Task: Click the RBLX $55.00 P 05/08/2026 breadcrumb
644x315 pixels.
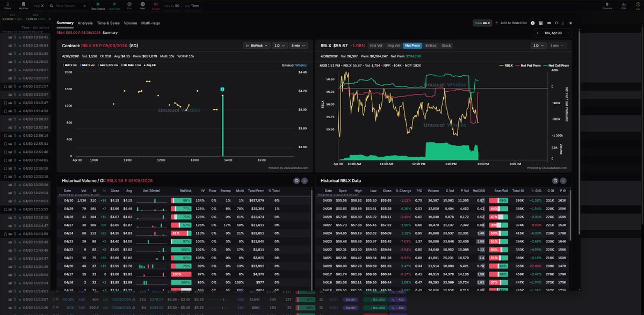Action: [x=78, y=32]
